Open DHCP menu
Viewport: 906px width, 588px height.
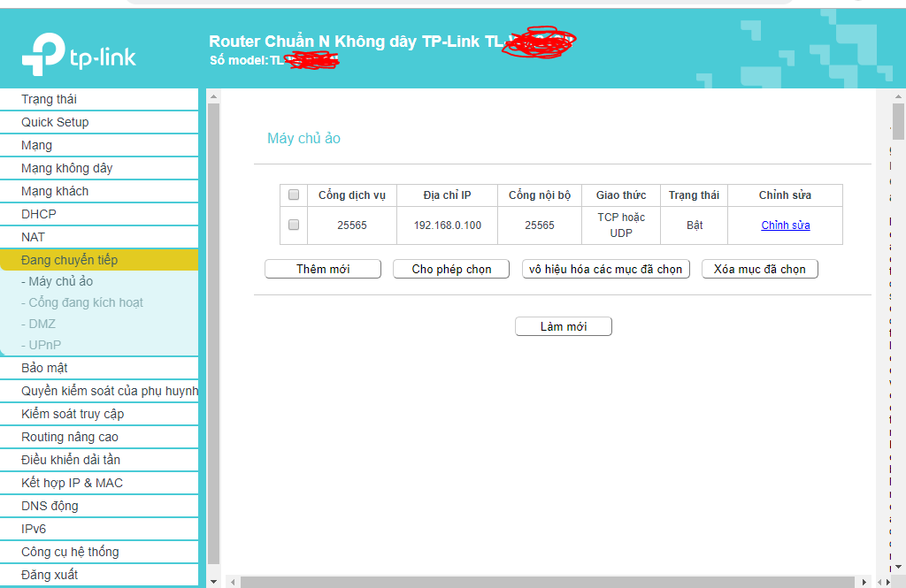tap(99, 214)
